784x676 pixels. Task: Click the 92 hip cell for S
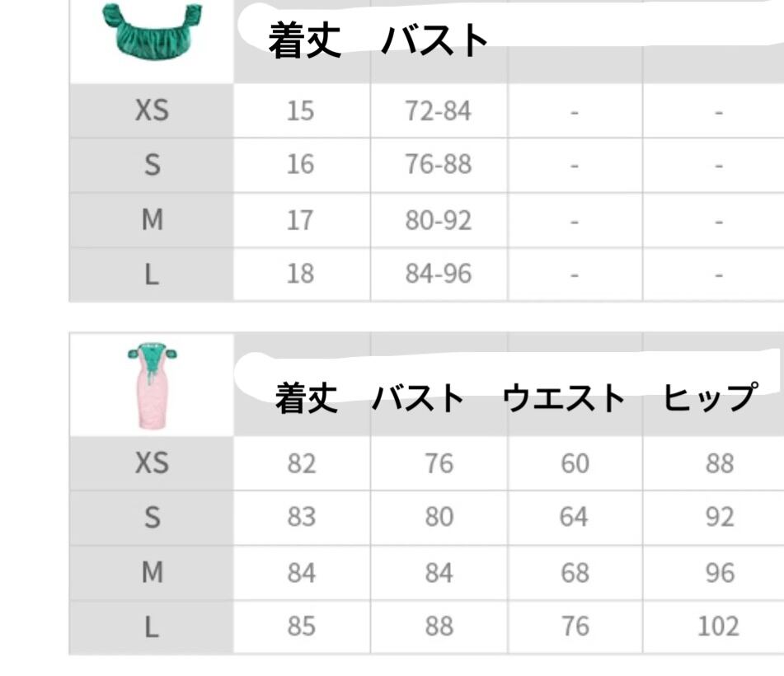click(719, 518)
